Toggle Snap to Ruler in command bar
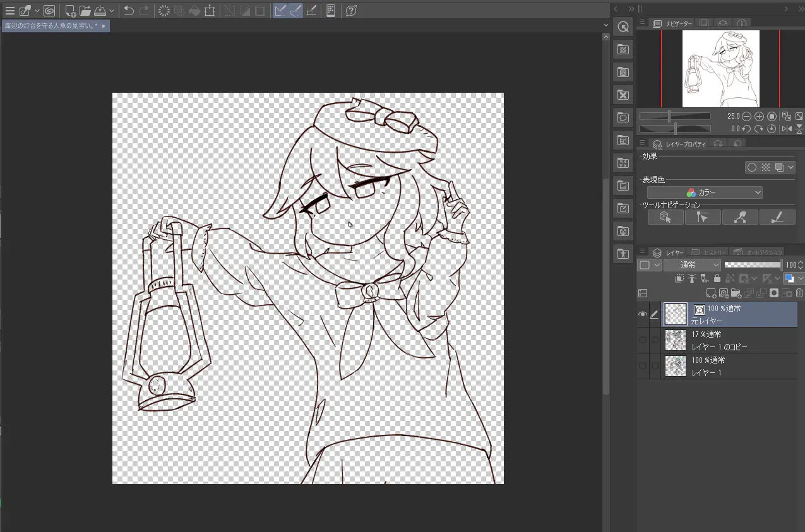The width and height of the screenshot is (805, 532). coord(281,11)
